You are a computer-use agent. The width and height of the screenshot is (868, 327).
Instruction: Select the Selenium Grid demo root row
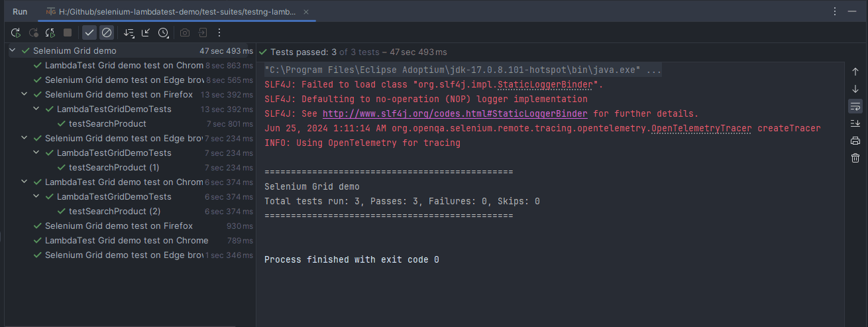[131, 50]
